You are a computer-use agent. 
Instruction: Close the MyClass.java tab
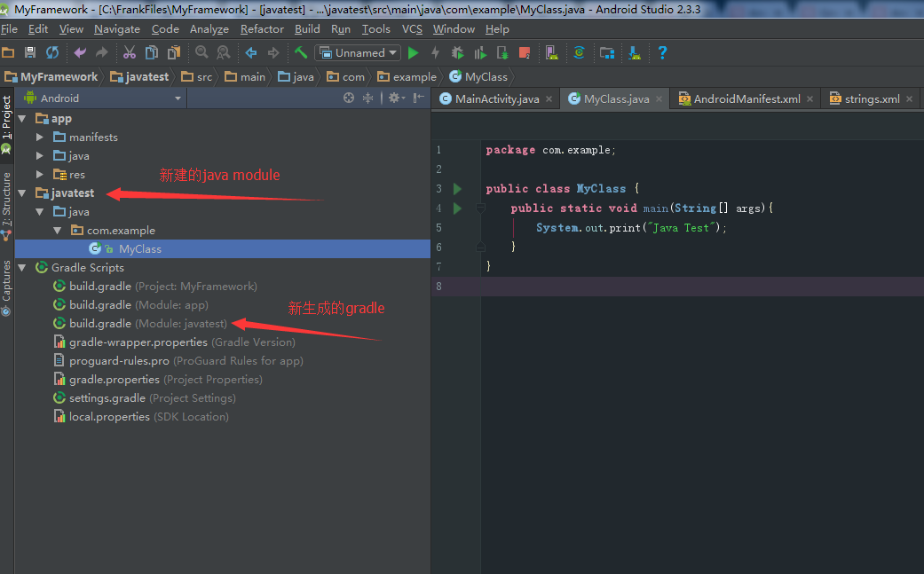tap(659, 98)
